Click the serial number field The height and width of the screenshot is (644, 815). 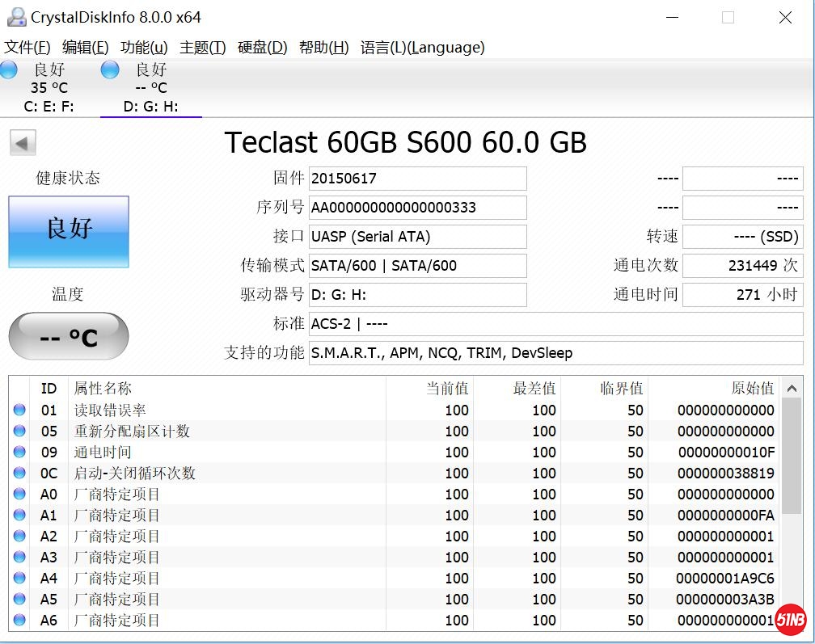(x=417, y=208)
